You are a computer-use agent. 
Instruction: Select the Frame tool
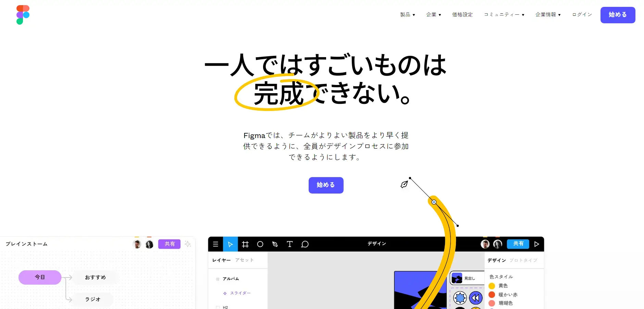[x=245, y=244]
